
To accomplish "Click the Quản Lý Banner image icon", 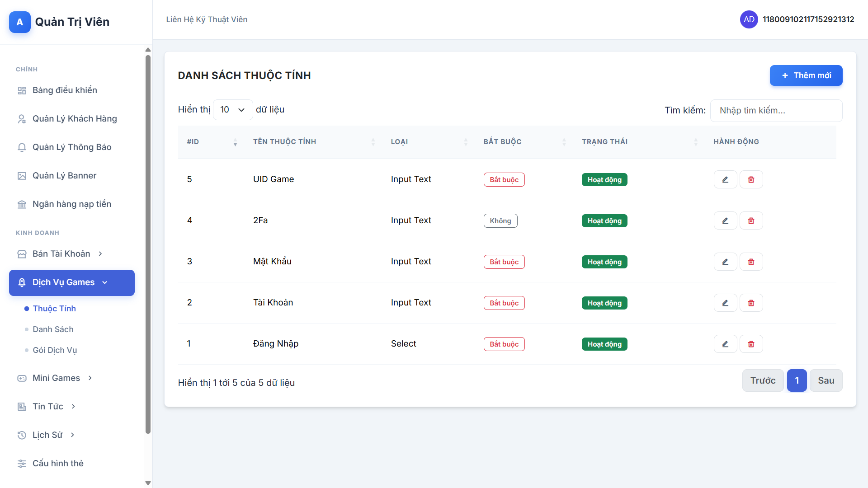I will (x=22, y=176).
